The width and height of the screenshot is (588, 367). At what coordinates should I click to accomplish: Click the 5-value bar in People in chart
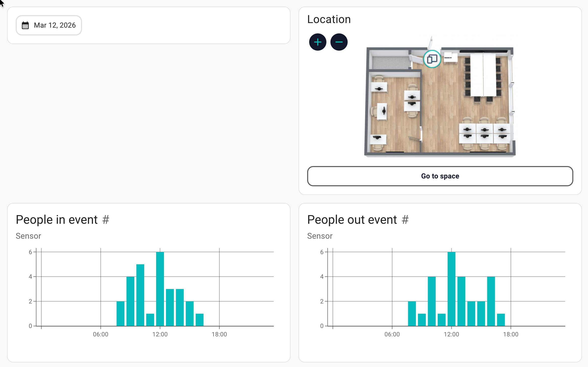pos(140,295)
